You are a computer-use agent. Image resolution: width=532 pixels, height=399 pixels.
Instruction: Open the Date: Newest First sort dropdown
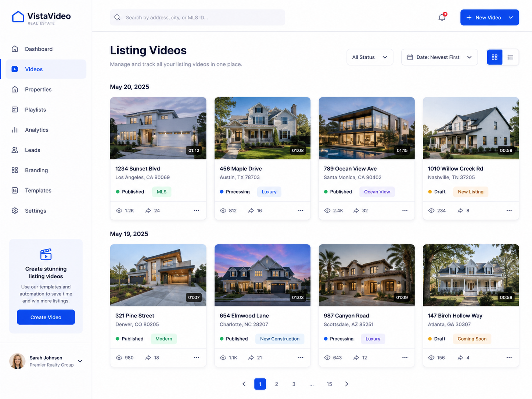439,57
